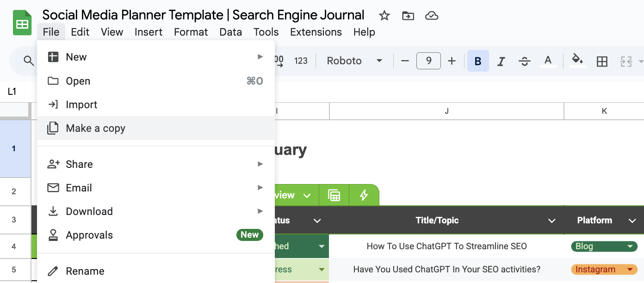Open the Extensions menu
This screenshot has width=644, height=283.
tap(316, 32)
